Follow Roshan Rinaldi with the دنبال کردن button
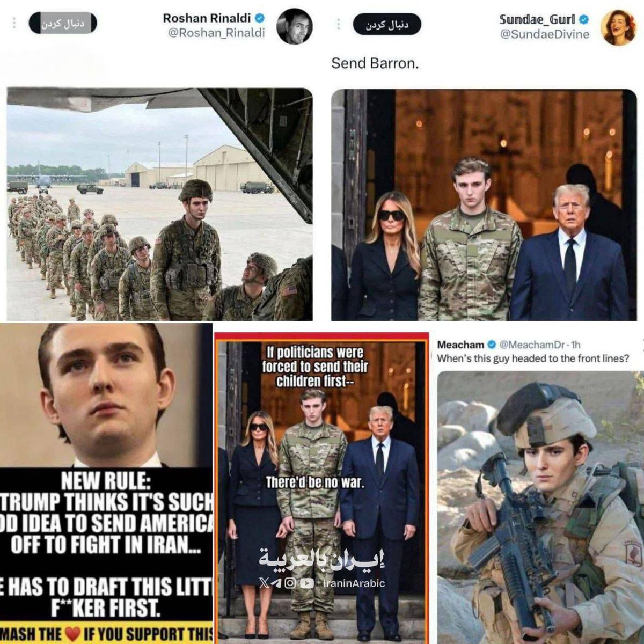 [63, 24]
